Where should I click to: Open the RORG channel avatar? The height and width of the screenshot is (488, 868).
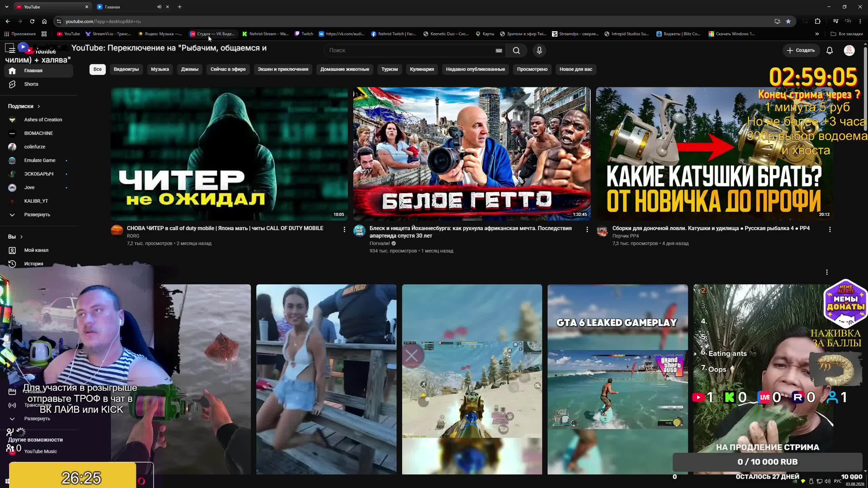click(x=117, y=230)
